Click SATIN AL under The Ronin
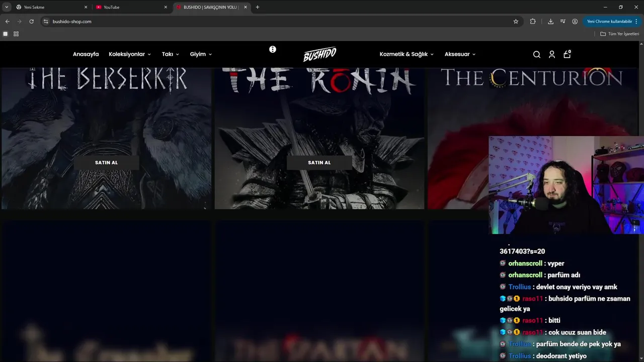 click(x=319, y=162)
